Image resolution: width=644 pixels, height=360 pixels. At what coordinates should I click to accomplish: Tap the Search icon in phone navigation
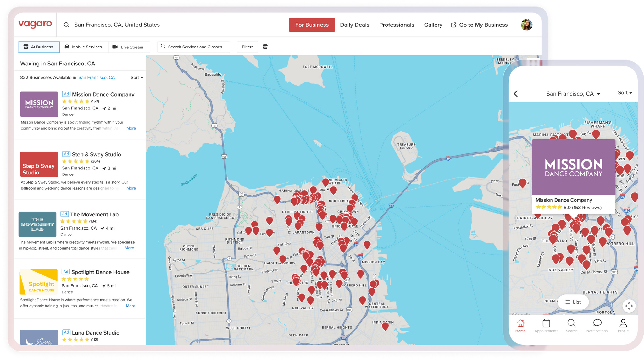coord(571,323)
